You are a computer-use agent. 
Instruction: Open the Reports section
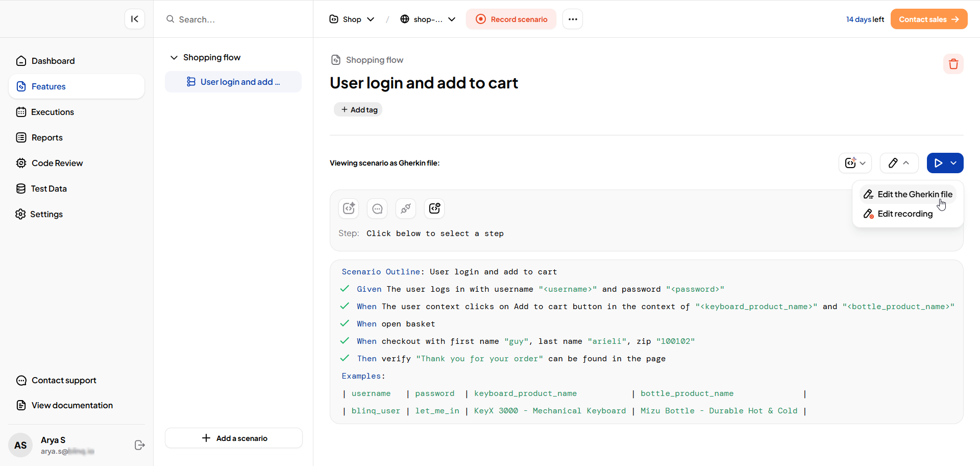(77, 137)
